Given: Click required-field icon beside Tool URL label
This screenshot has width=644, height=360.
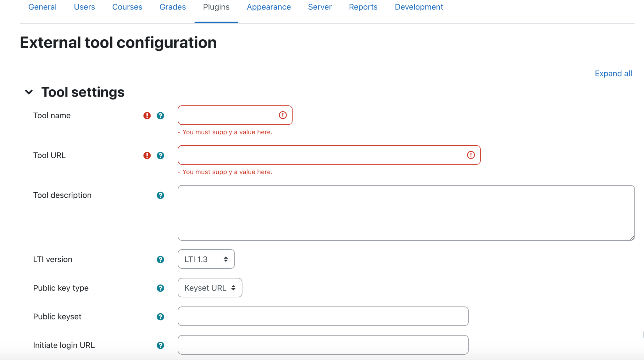Looking at the screenshot, I should (147, 155).
